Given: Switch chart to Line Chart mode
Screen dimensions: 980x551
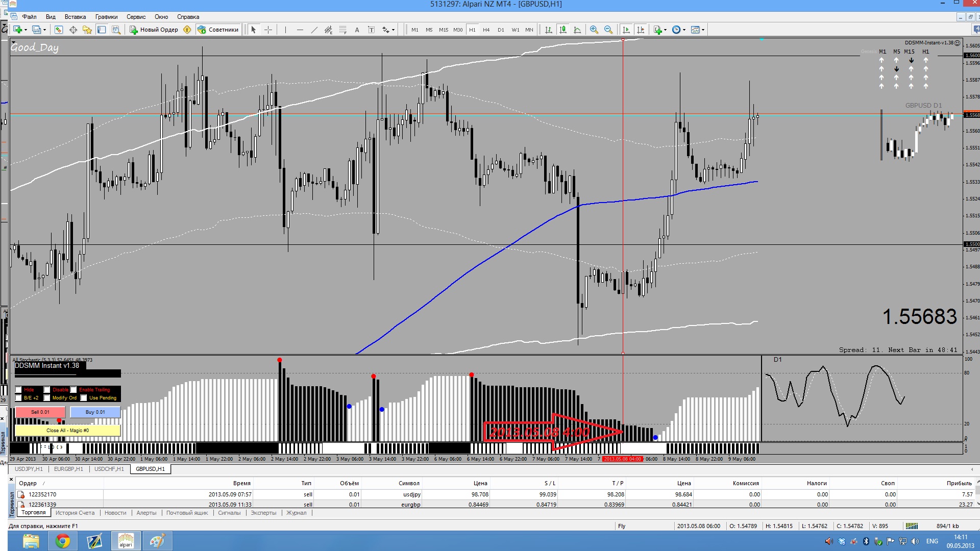Looking at the screenshot, I should [577, 30].
